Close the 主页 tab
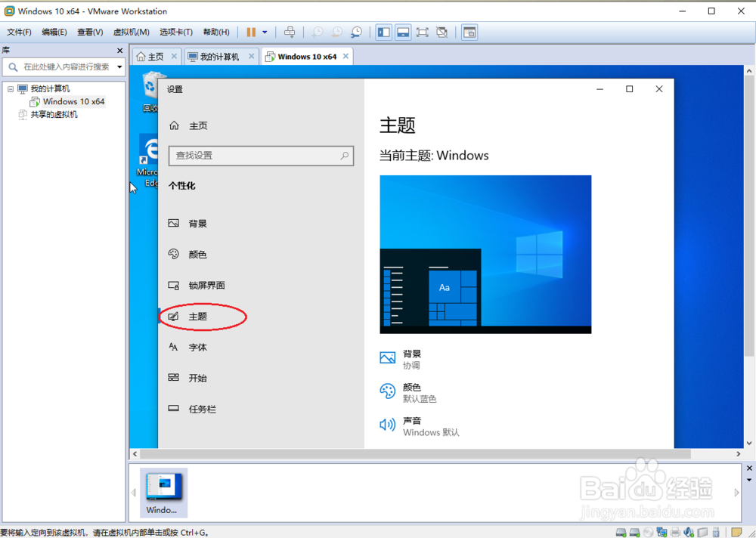This screenshot has height=538, width=756. [x=174, y=57]
